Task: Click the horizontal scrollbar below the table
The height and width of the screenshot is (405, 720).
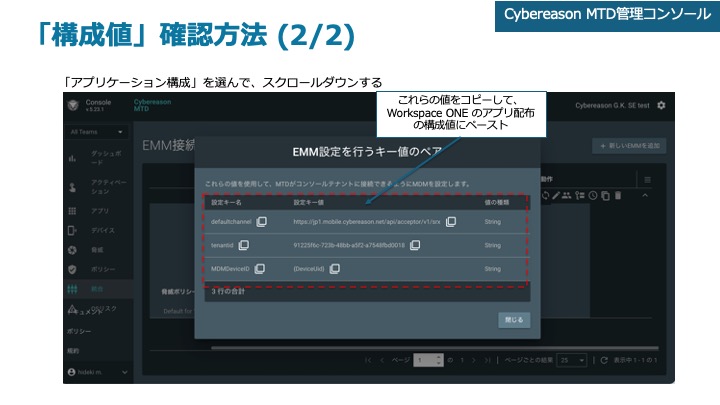Action: point(434,348)
